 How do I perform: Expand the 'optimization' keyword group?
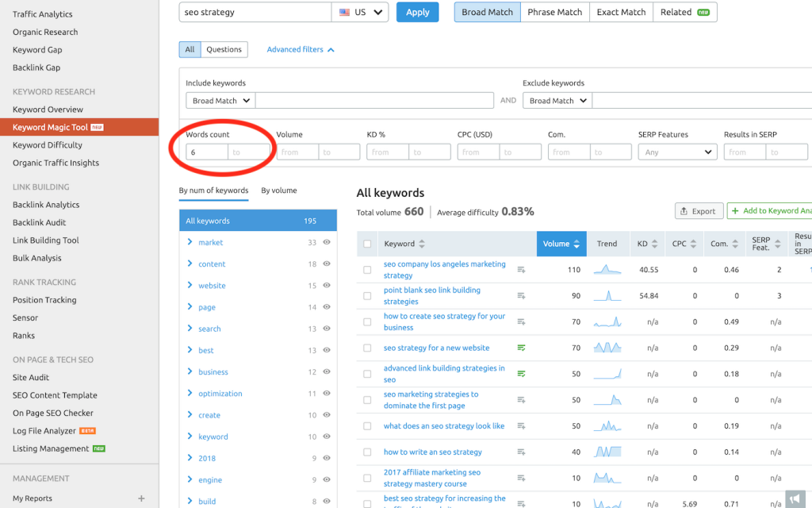[190, 394]
